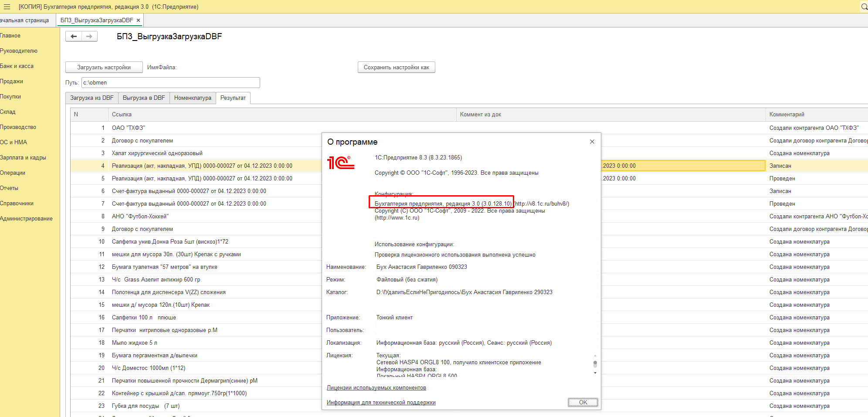
Task: Click the license text scrollbar thumb
Action: (595, 363)
